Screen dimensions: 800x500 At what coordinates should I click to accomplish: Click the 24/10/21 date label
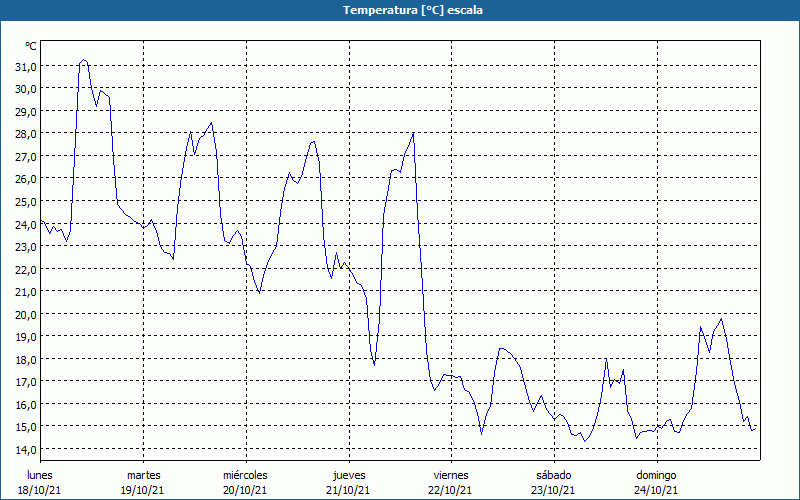click(656, 490)
